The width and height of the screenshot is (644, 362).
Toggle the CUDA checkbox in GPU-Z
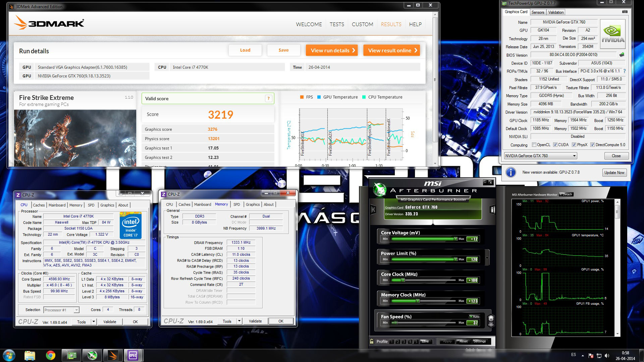tap(555, 145)
